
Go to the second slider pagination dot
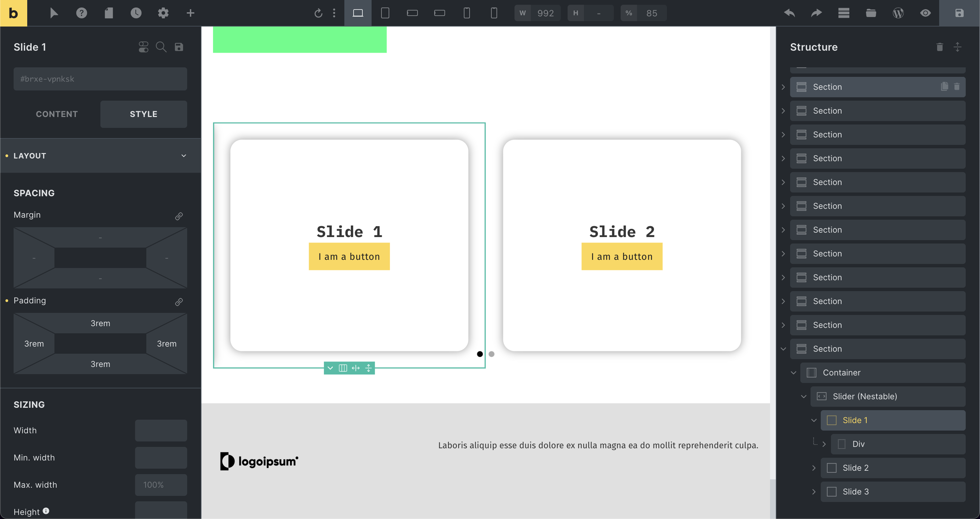pos(491,354)
